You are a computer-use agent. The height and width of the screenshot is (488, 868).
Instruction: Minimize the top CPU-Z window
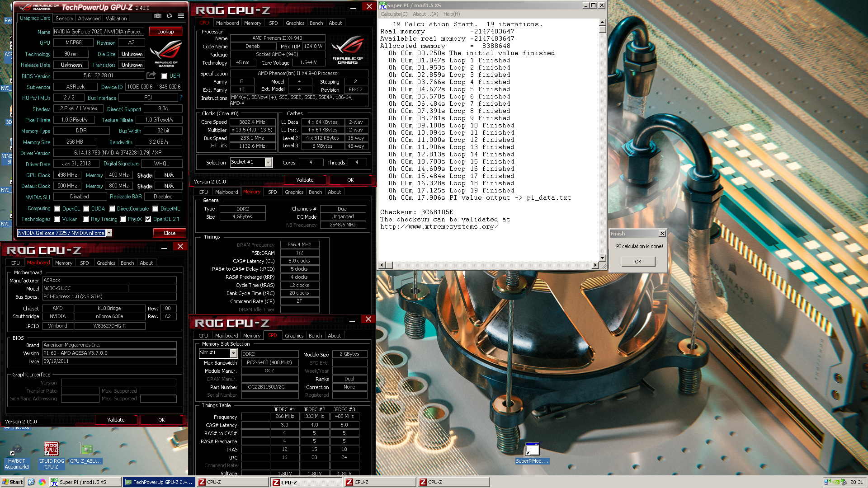[353, 8]
